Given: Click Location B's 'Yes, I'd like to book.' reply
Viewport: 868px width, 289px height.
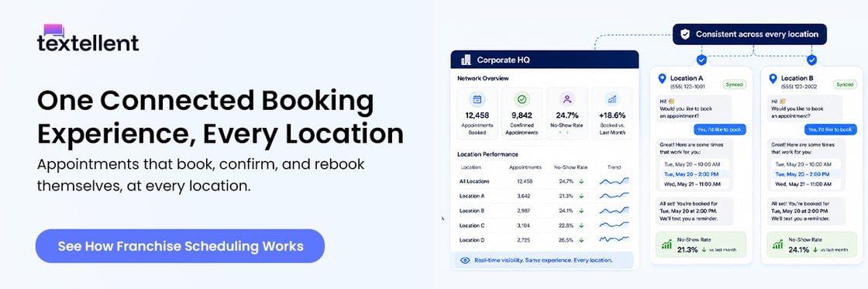Looking at the screenshot, I should click(830, 129).
